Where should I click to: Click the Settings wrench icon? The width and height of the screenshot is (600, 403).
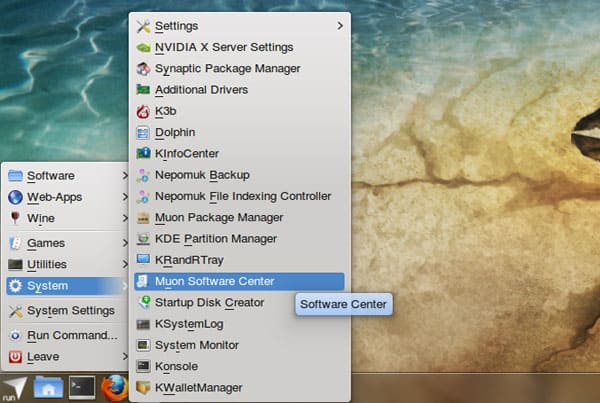143,26
